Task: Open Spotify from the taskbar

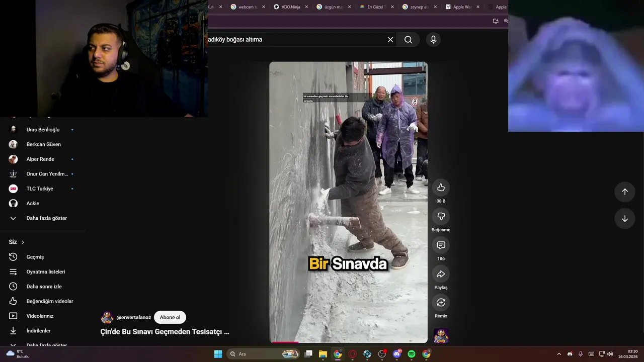Action: pyautogui.click(x=412, y=354)
